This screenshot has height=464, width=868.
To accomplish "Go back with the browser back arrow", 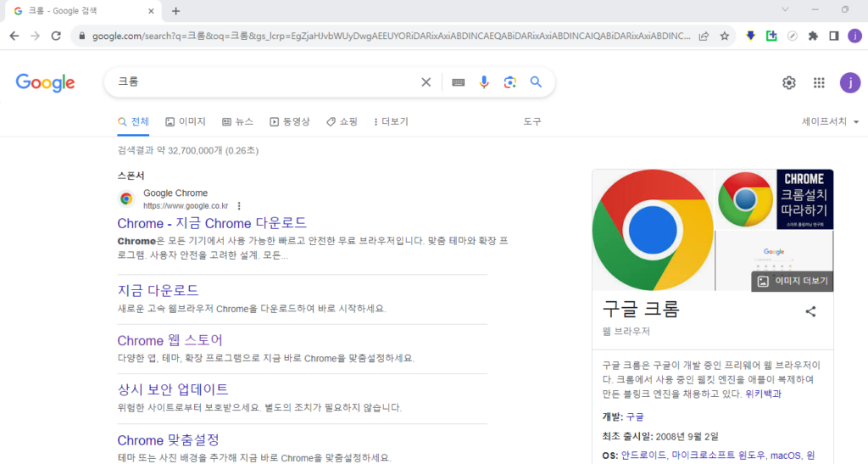I will (x=14, y=36).
